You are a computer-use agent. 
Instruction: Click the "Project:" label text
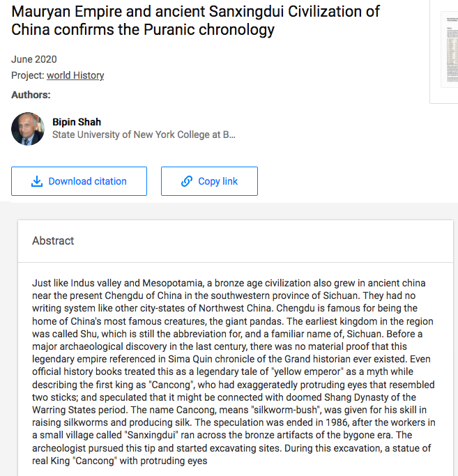click(x=27, y=75)
